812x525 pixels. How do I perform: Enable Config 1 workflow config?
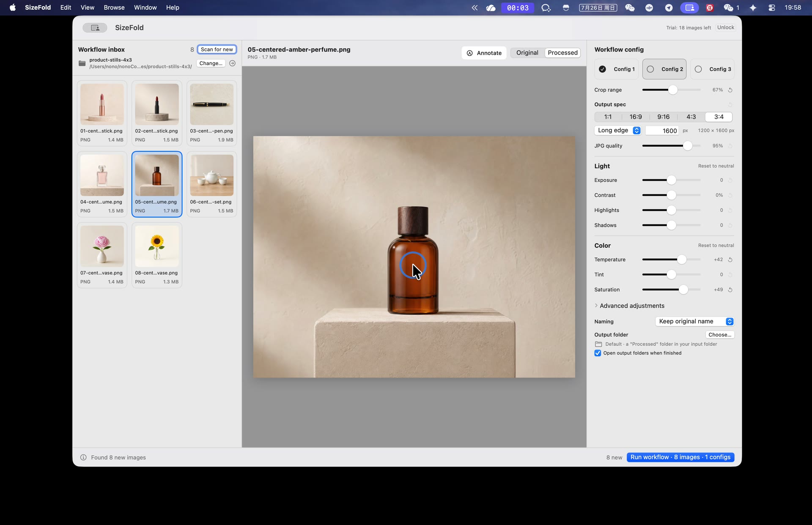pyautogui.click(x=617, y=69)
